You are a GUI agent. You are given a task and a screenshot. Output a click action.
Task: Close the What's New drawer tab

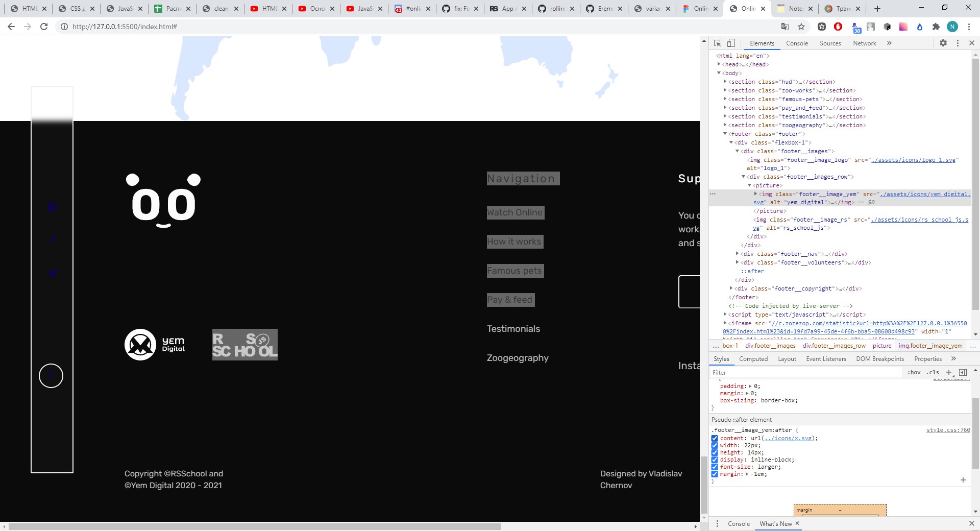pos(797,523)
